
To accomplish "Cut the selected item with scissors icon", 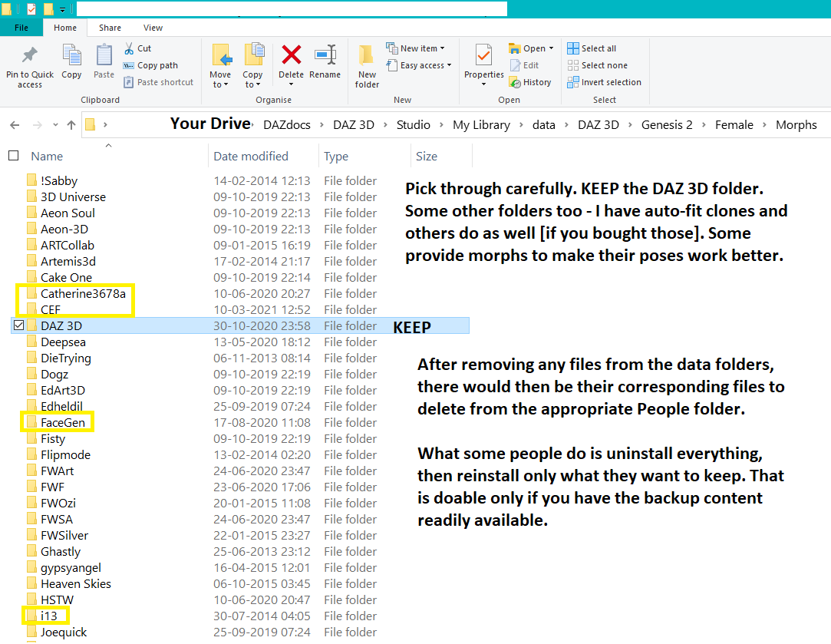I will point(129,49).
